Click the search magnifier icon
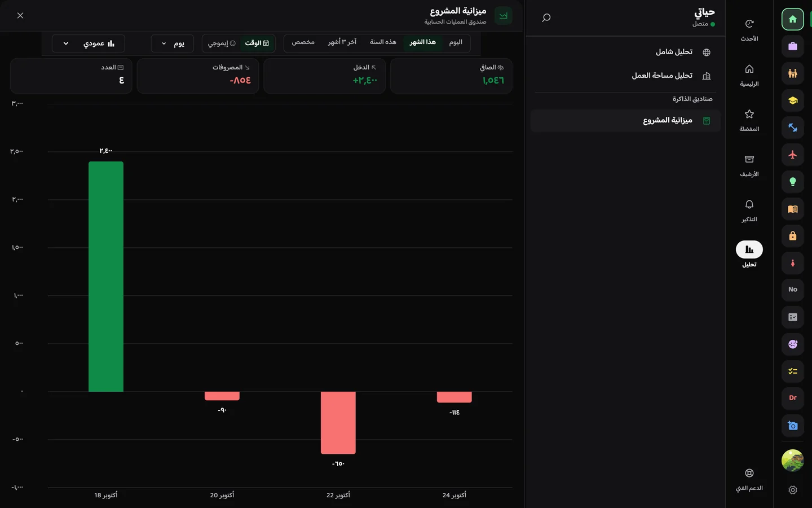 (x=546, y=18)
